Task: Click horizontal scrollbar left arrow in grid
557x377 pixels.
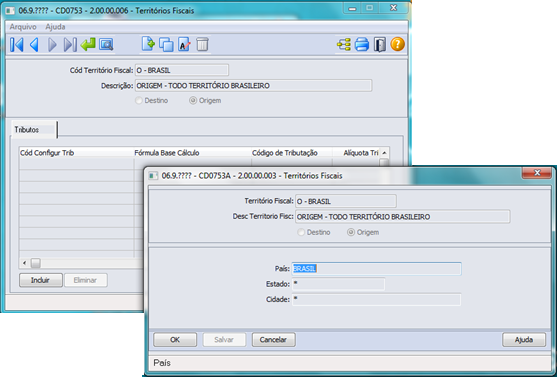Action: 24,263
